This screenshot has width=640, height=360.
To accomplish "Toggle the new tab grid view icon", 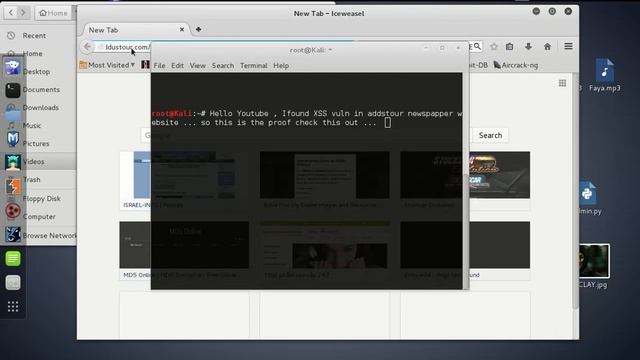I will 562,83.
